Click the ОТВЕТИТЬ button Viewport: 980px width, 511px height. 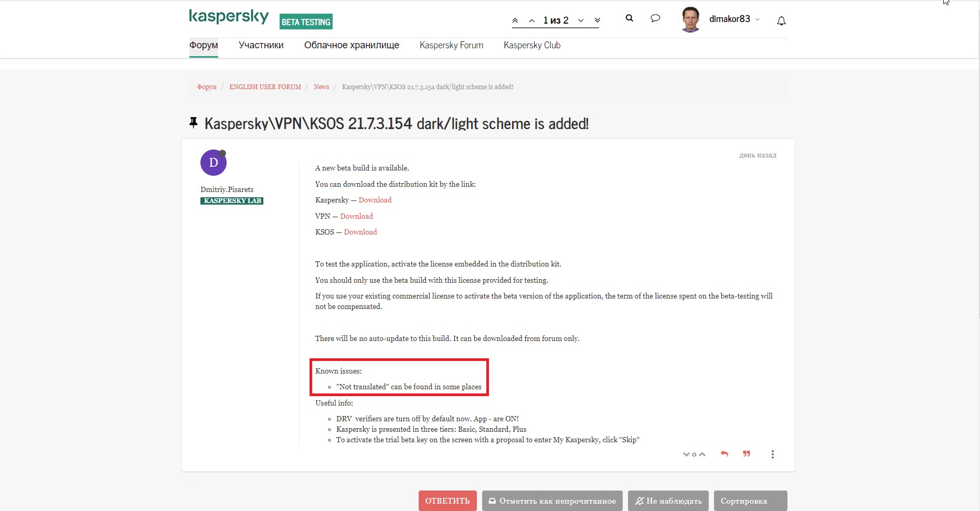coord(448,501)
